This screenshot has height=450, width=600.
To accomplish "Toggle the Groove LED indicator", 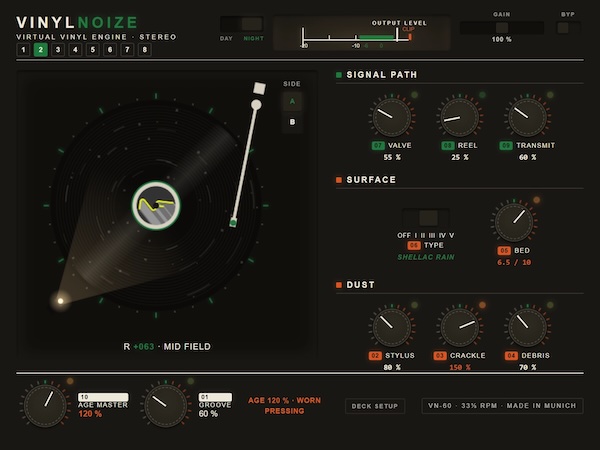I will tap(191, 381).
